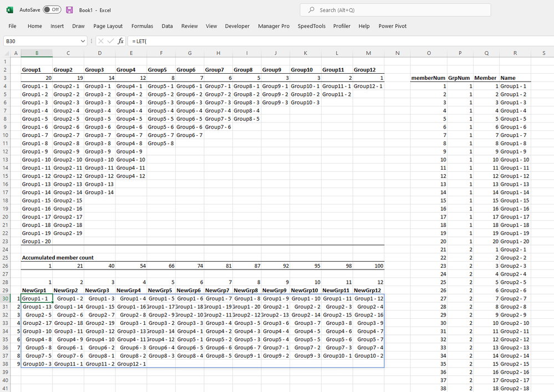Select row 3 header
554x392 pixels.
(x=6, y=78)
